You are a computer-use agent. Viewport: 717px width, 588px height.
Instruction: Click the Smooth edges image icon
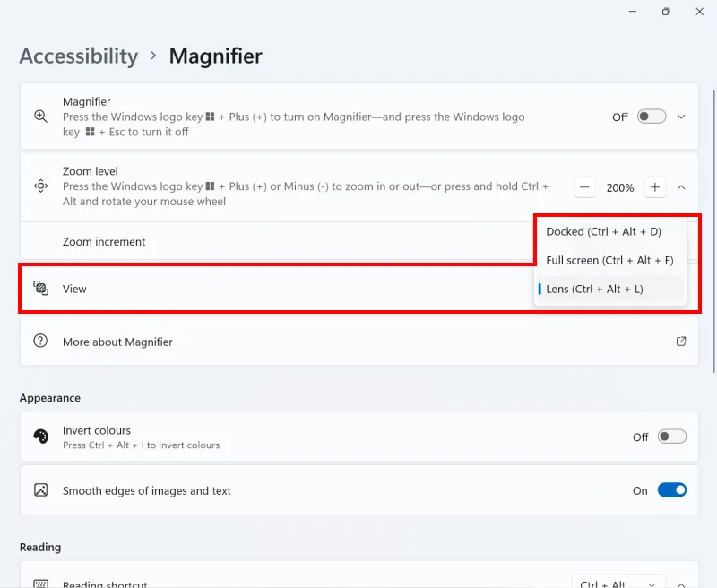40,490
